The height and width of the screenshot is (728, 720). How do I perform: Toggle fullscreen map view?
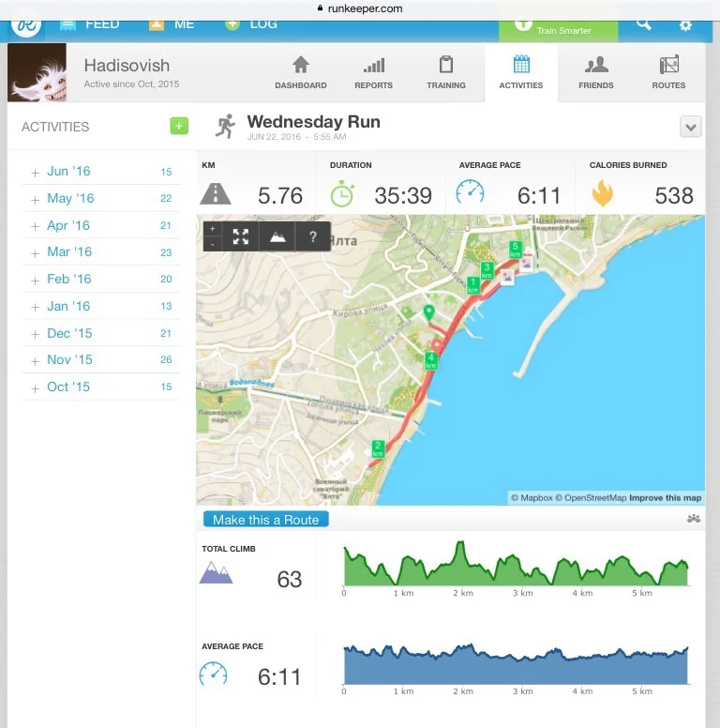tap(240, 236)
